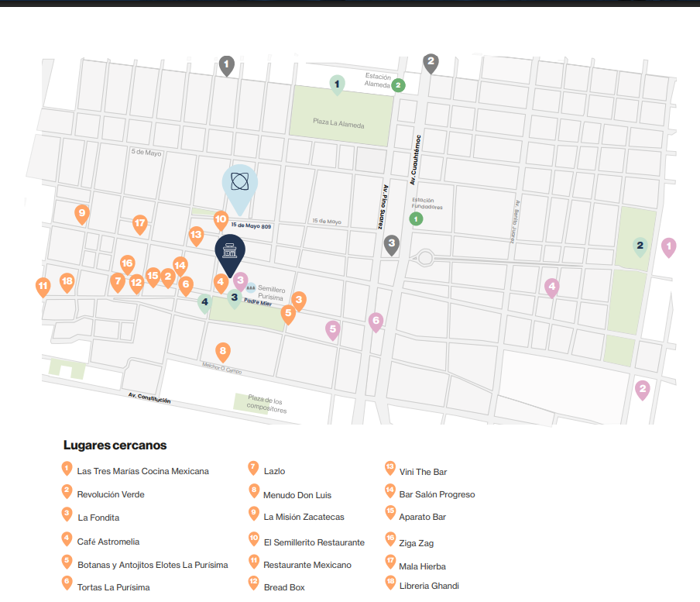Select the light blue logo pin on map
700x602 pixels.
240,187
